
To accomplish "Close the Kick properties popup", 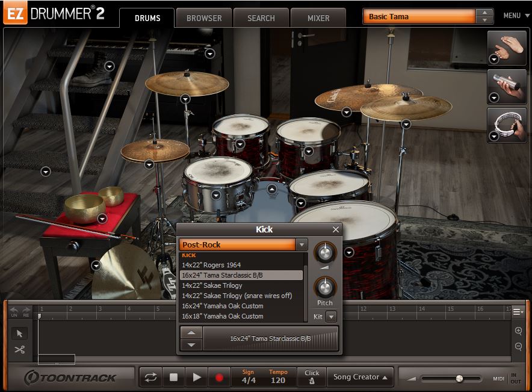I will [336, 230].
